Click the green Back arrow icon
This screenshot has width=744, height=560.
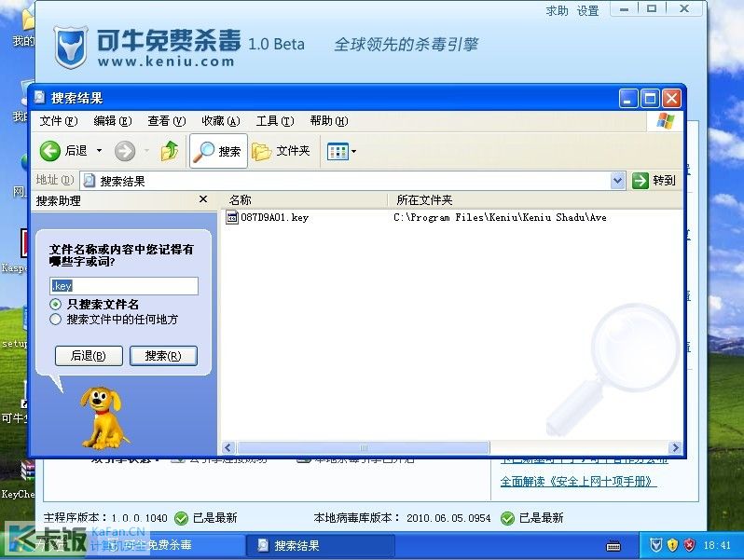49,151
